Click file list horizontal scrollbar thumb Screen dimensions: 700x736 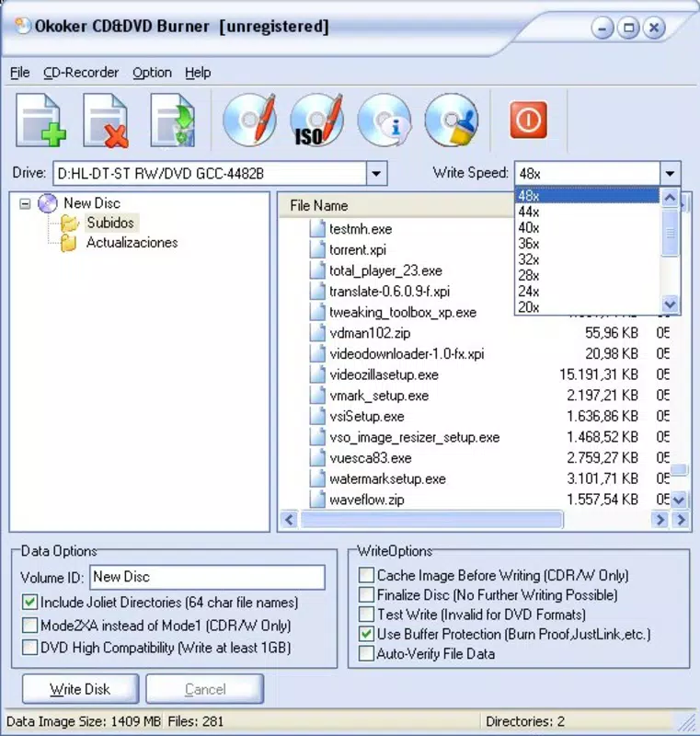pos(431,520)
